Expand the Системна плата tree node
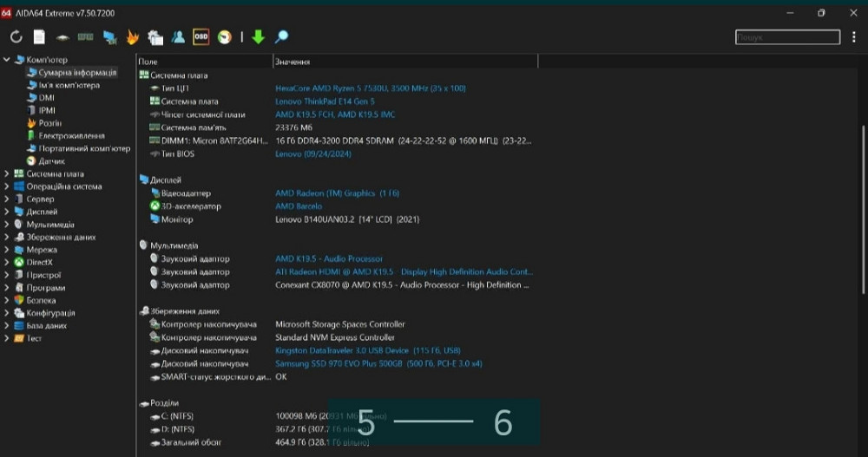The width and height of the screenshot is (868, 457). 7,173
